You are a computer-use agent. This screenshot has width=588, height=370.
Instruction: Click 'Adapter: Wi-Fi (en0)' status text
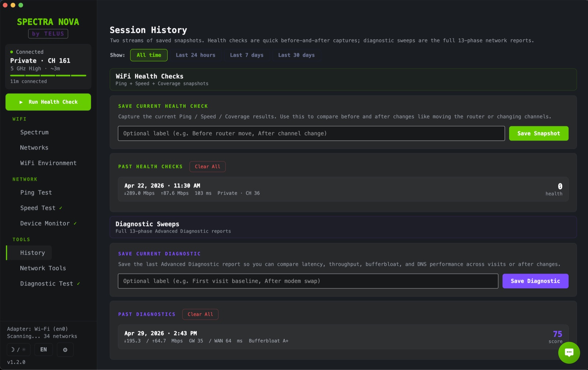(37, 329)
